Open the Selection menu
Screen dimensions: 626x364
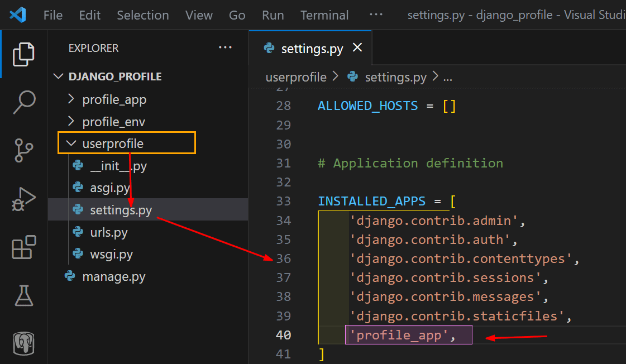coord(143,15)
